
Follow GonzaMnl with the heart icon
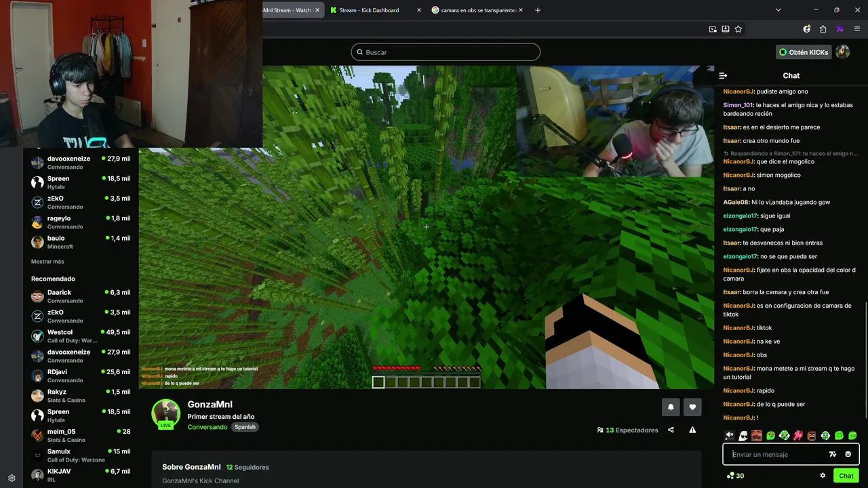tap(692, 407)
